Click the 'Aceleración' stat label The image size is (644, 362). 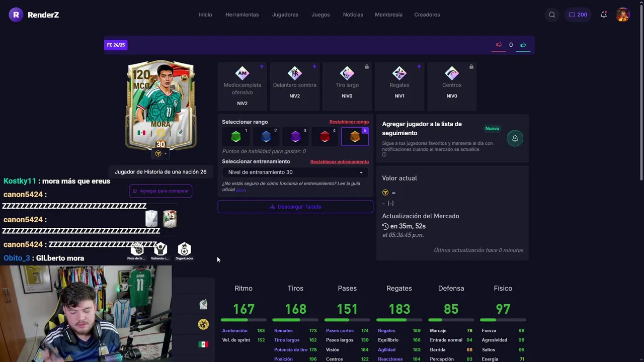[235, 330]
